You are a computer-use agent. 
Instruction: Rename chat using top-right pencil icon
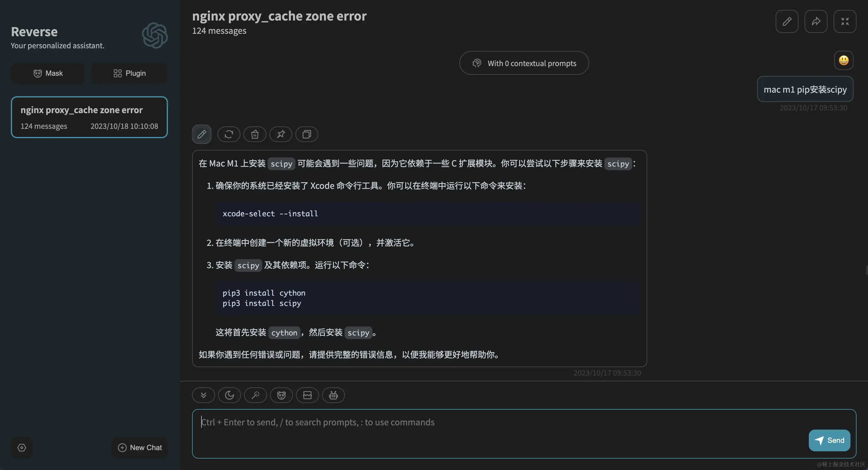coord(787,21)
